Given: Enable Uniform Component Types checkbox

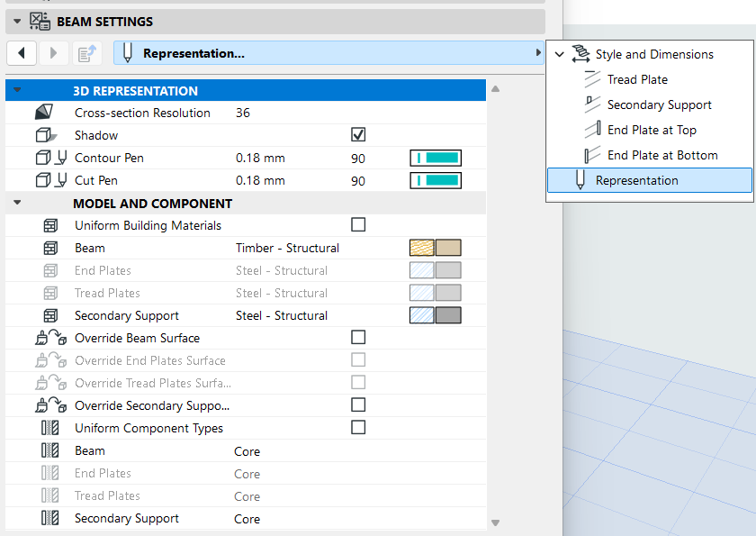Looking at the screenshot, I should coord(358,428).
